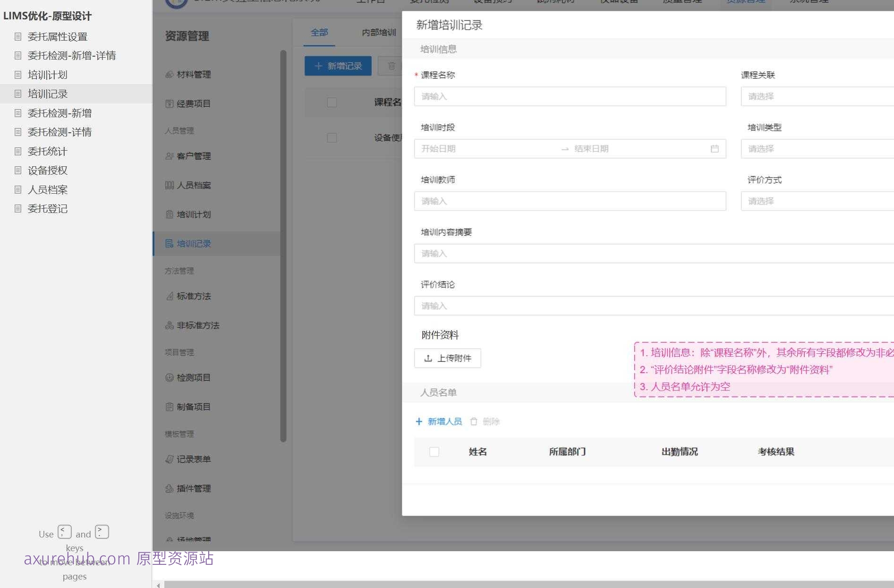This screenshot has height=588, width=894.
Task: Click 课程名称 input field
Action: coord(570,96)
